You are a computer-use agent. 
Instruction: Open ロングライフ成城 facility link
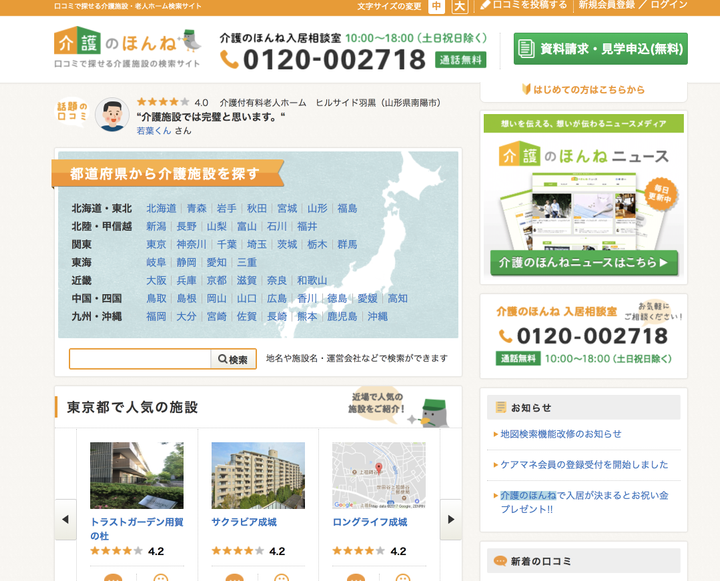pyautogui.click(x=370, y=522)
